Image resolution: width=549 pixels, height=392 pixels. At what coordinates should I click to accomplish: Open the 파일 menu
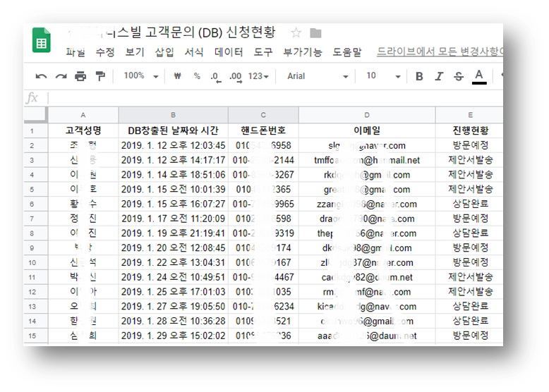coord(76,52)
